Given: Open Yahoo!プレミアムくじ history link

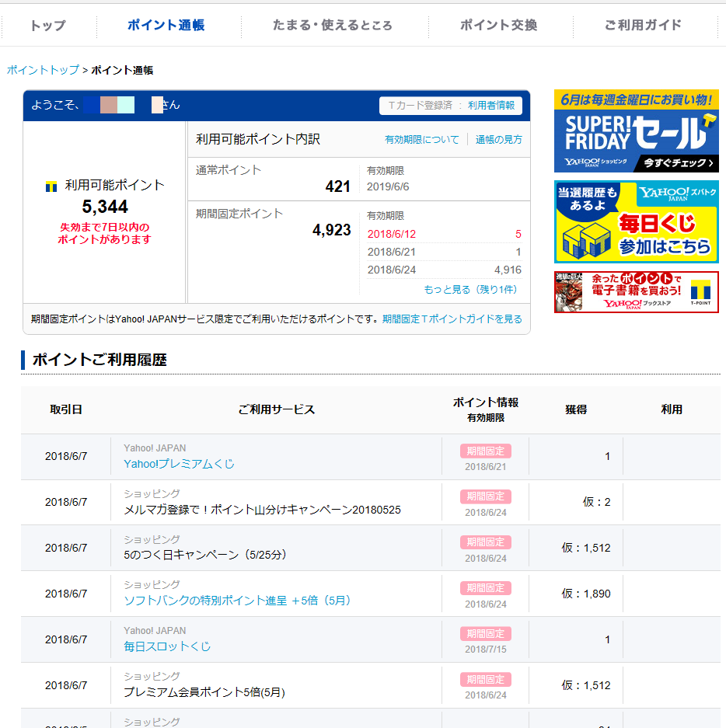Looking at the screenshot, I should 179,464.
